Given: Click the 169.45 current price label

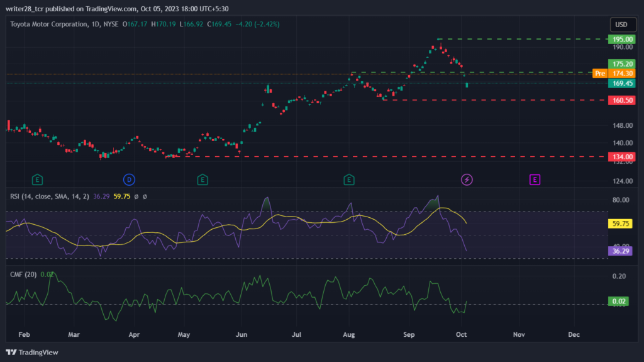Looking at the screenshot, I should pos(622,84).
